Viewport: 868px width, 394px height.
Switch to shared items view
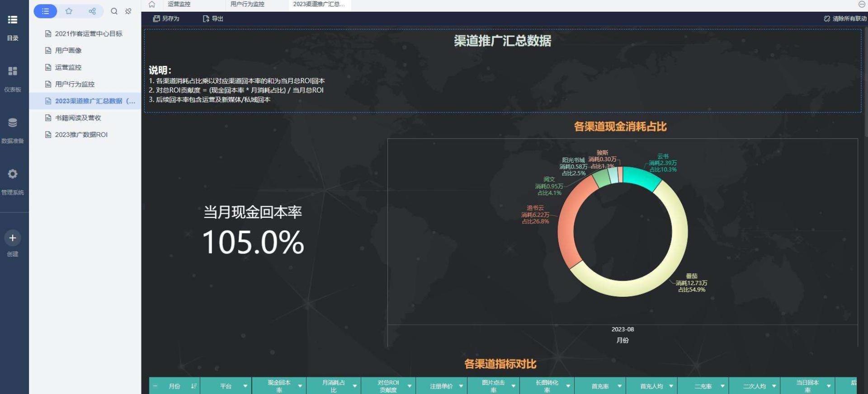point(92,11)
